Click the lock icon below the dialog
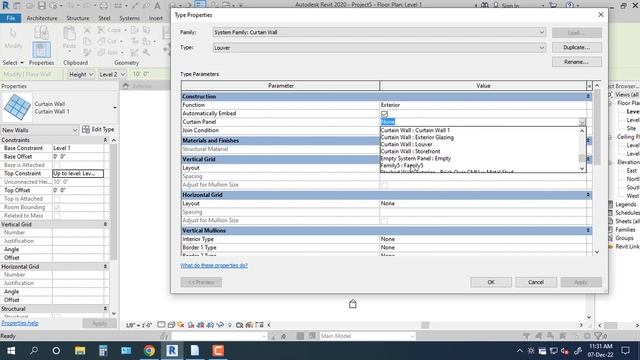This screenshot has width=640, height=360. [353, 304]
